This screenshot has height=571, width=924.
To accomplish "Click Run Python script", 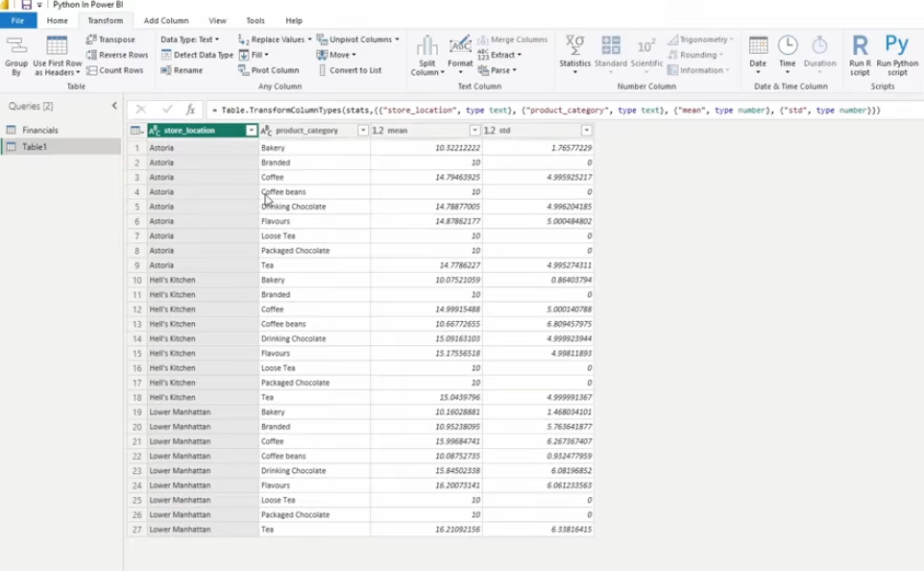I will click(x=897, y=56).
